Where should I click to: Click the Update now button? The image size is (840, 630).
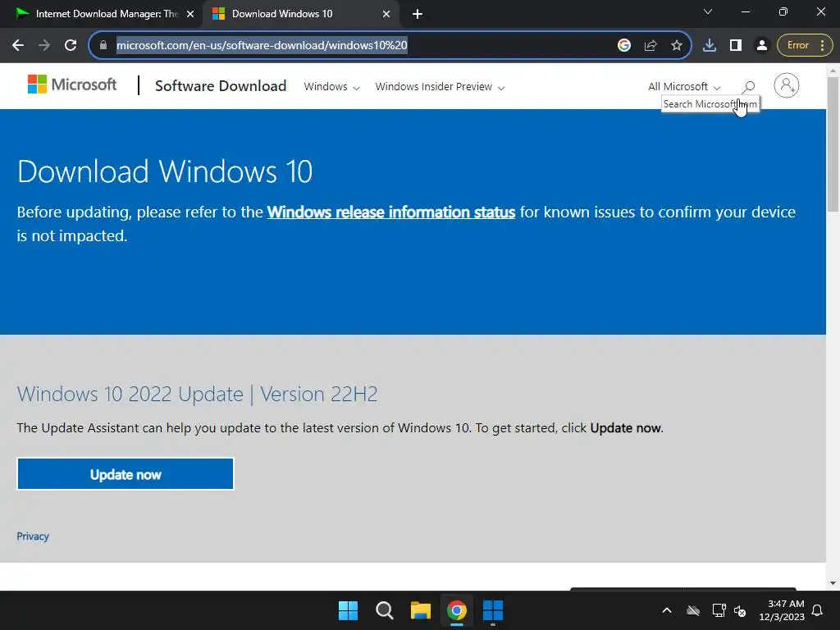126,474
